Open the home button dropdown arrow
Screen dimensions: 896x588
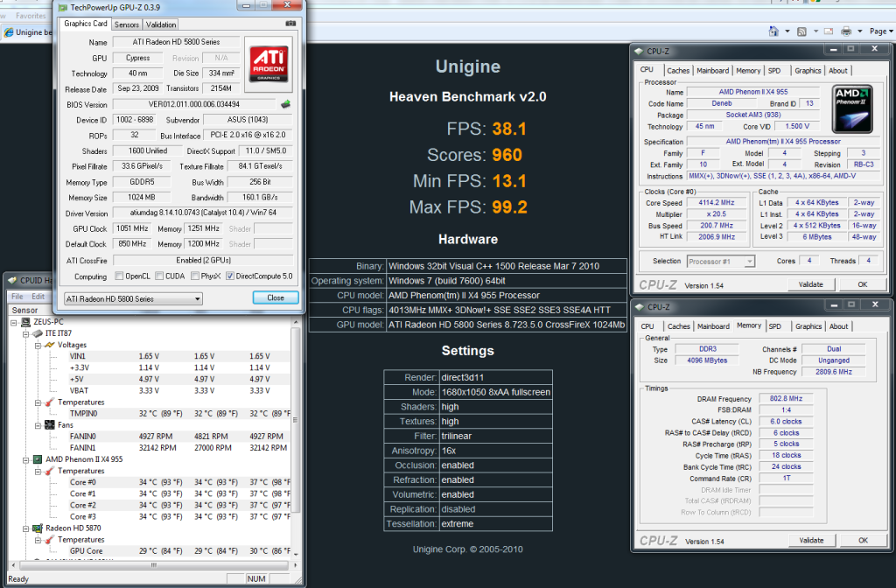click(787, 31)
